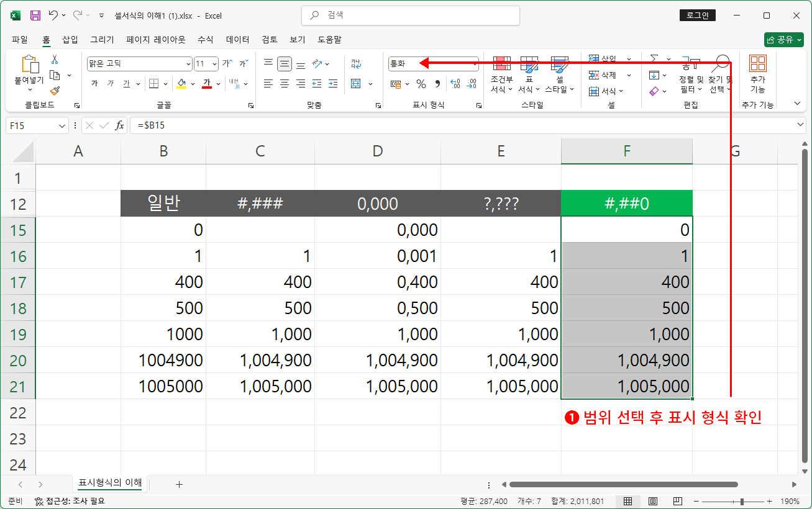This screenshot has width=812, height=509.
Task: Click the increase indent icon
Action: pos(333,83)
